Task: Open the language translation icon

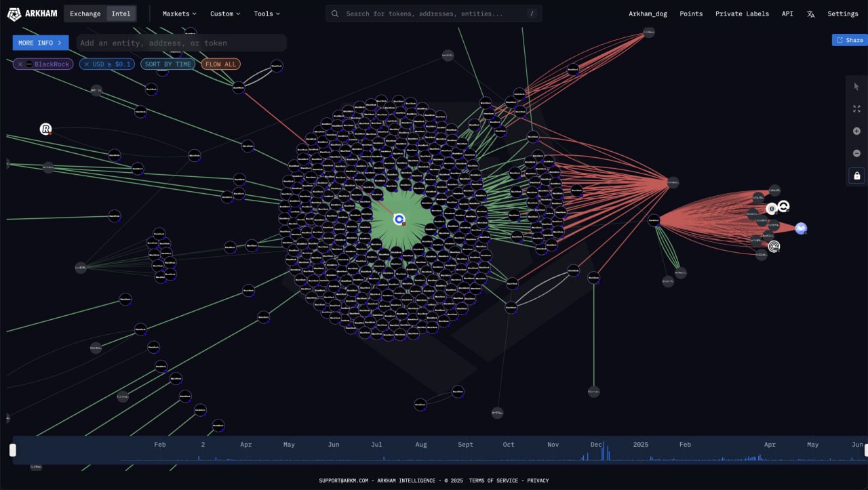Action: 810,14
